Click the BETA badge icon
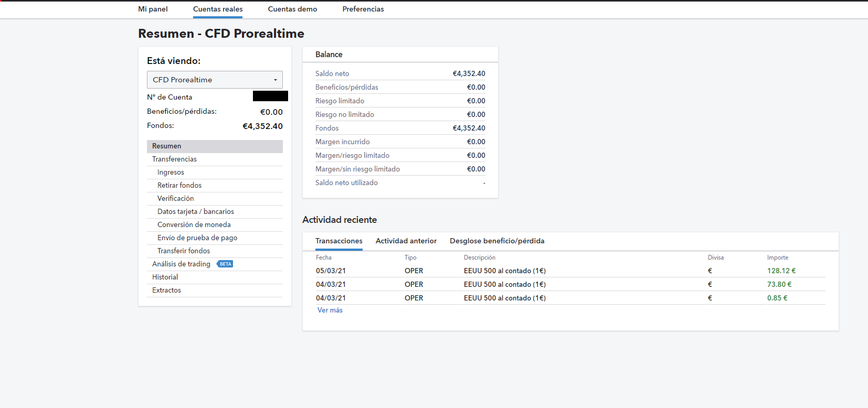Screen dimensions: 868x408 225,264
